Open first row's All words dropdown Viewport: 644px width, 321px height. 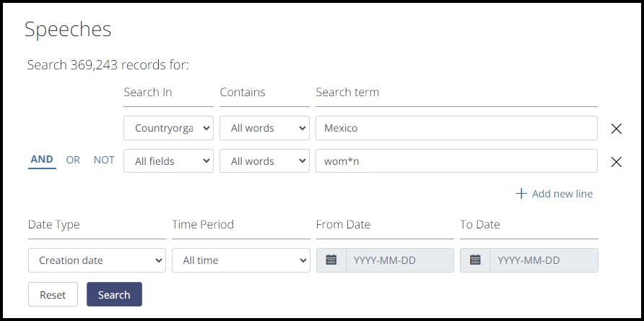point(264,128)
